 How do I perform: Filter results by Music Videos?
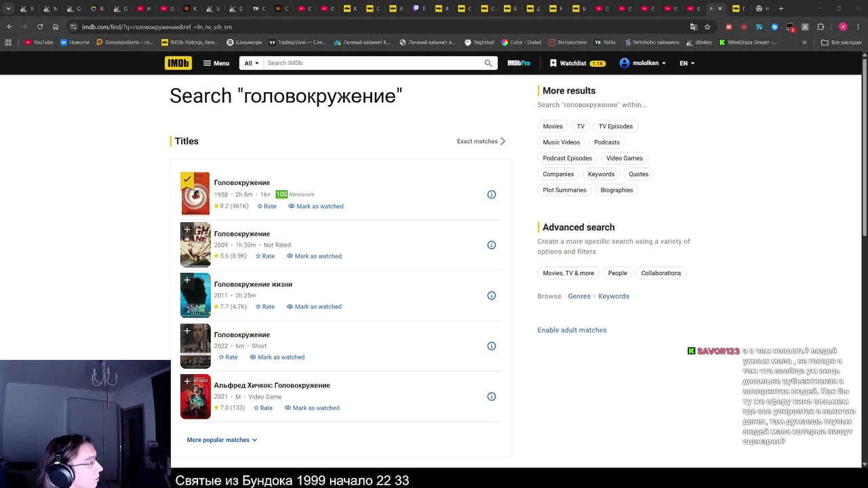coord(561,142)
